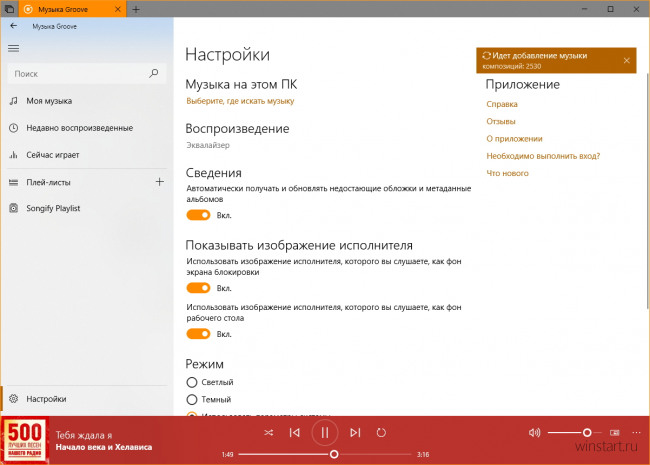The width and height of the screenshot is (650, 465).
Task: Select the Музыка Groove tab
Action: [x=72, y=9]
